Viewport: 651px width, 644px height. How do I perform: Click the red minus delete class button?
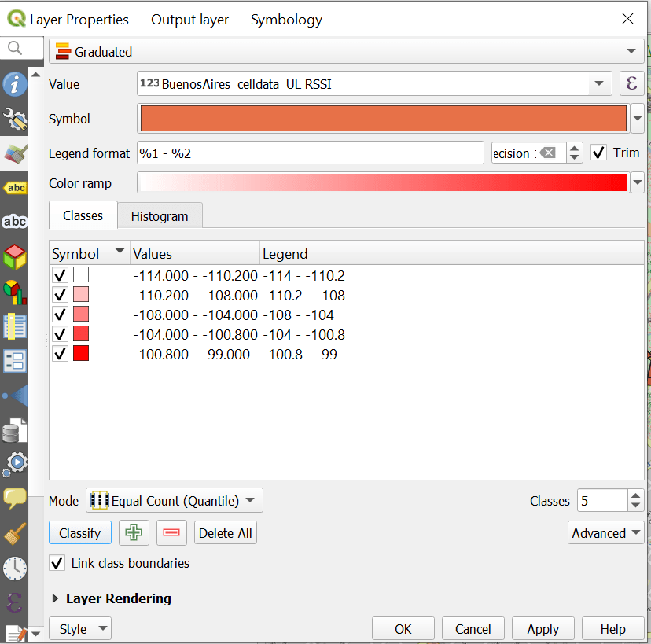171,533
